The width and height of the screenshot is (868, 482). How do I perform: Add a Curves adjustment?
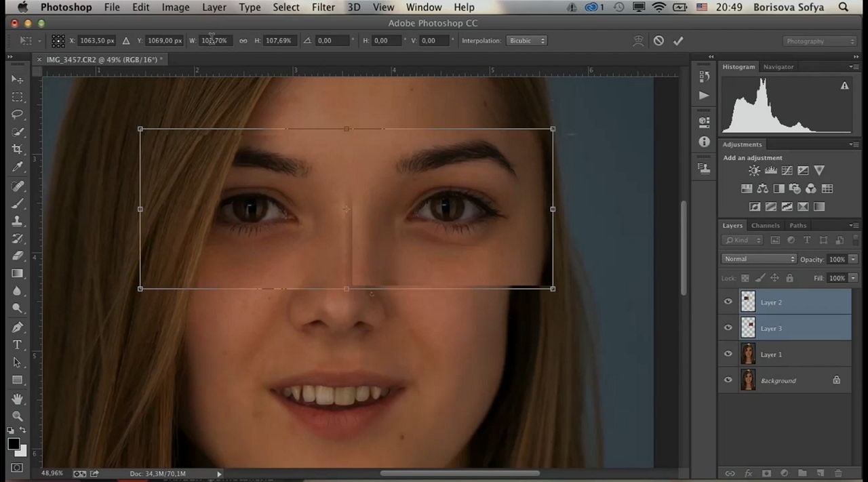tap(787, 171)
